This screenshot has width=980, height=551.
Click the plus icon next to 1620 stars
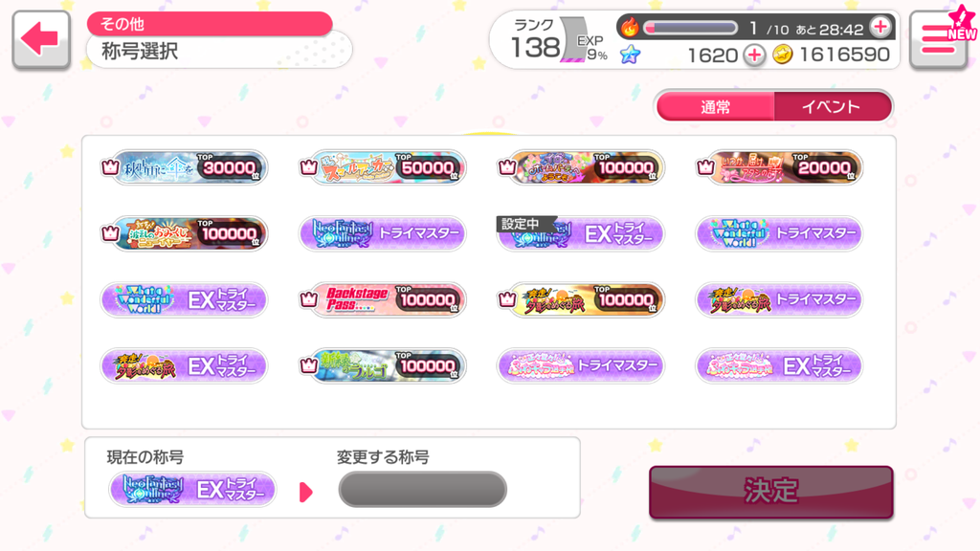pos(754,55)
